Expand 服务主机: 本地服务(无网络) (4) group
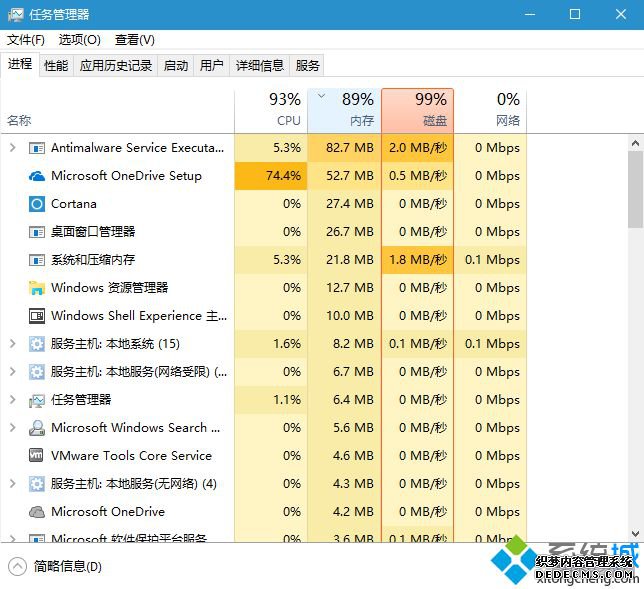The height and width of the screenshot is (589, 644). coord(13,483)
